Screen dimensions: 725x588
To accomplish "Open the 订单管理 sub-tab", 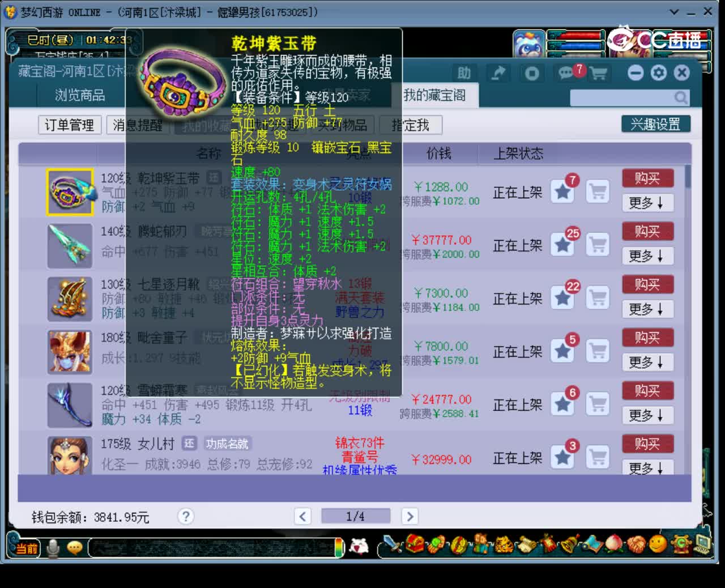I will pyautogui.click(x=69, y=125).
